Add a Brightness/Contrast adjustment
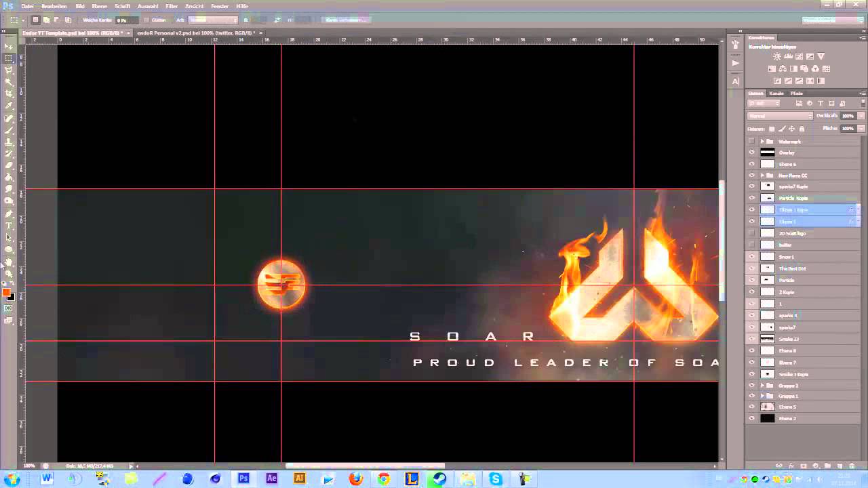 pyautogui.click(x=777, y=57)
